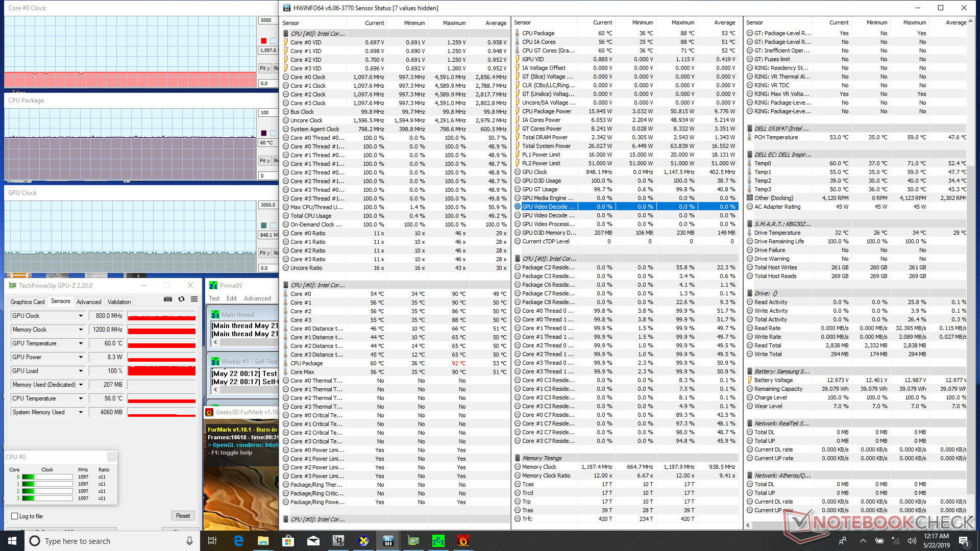Image resolution: width=980 pixels, height=551 pixels.
Task: Select the GPU Video Decode highlighted sensor row
Action: [548, 207]
